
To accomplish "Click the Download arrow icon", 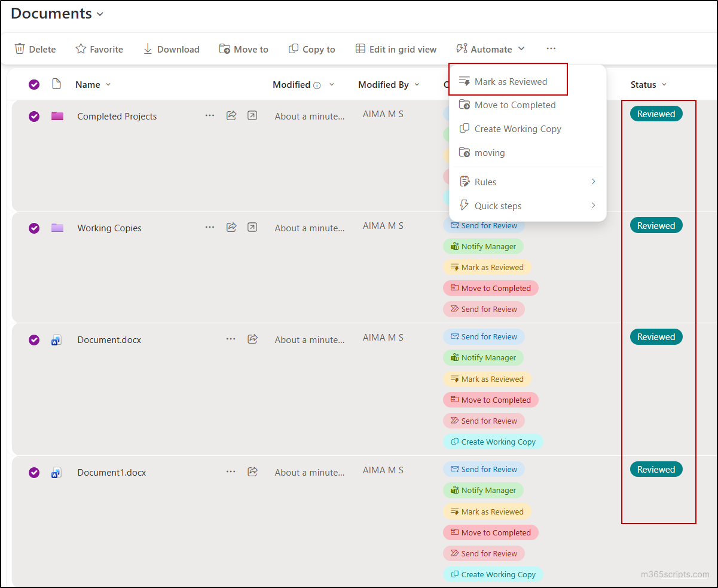I will pyautogui.click(x=148, y=49).
